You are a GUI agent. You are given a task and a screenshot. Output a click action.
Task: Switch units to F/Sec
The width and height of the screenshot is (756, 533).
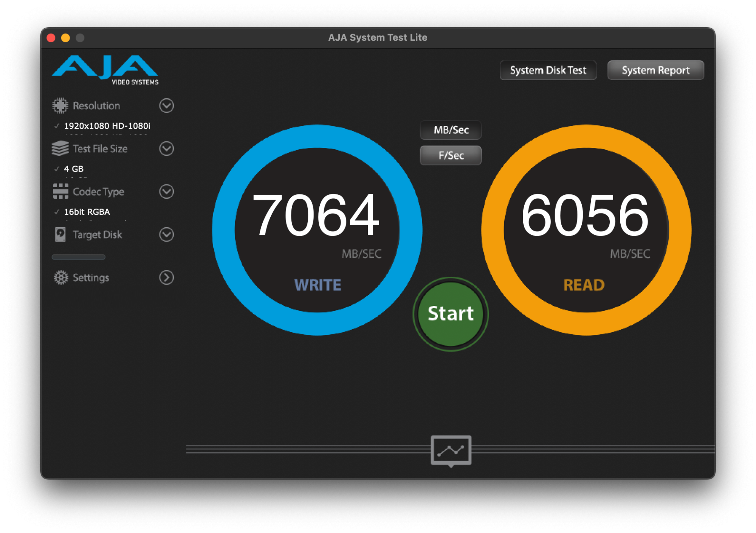point(450,155)
